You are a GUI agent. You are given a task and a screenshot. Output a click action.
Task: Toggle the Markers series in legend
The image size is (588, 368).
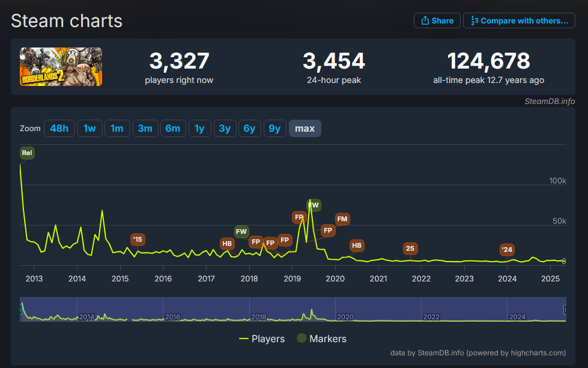pos(322,339)
